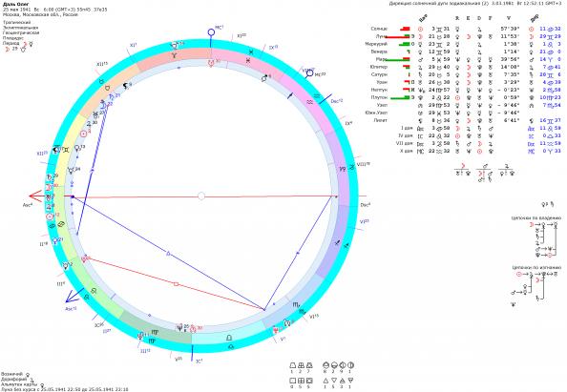
Task: Click the Libra sign symbol at the wheel bottom
Action: coord(229,338)
